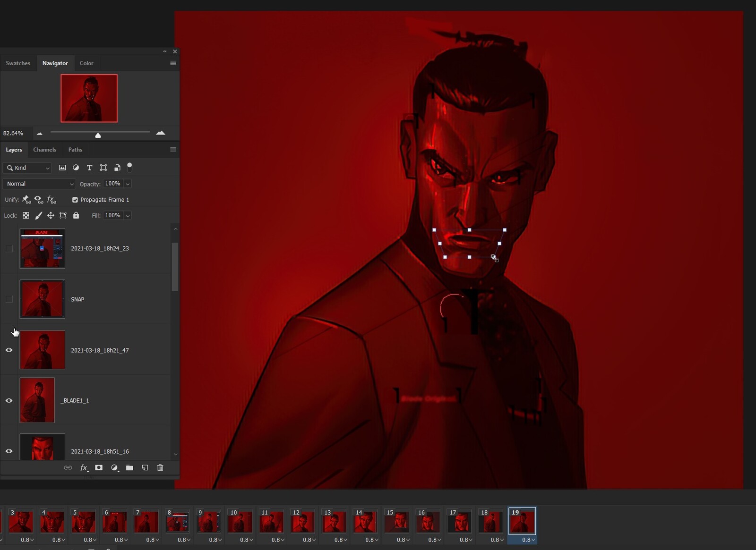Collapse the panel with double-arrow icon
Viewport: 756px width, 550px height.
click(x=165, y=51)
